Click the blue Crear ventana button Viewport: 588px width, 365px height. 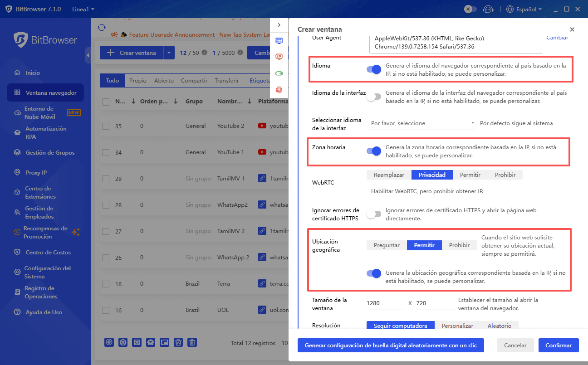click(132, 53)
